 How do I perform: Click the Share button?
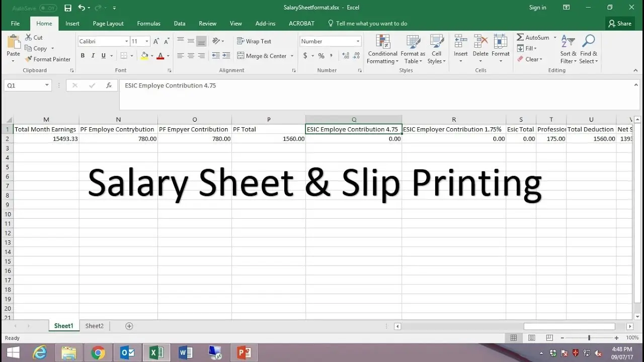[x=619, y=24]
